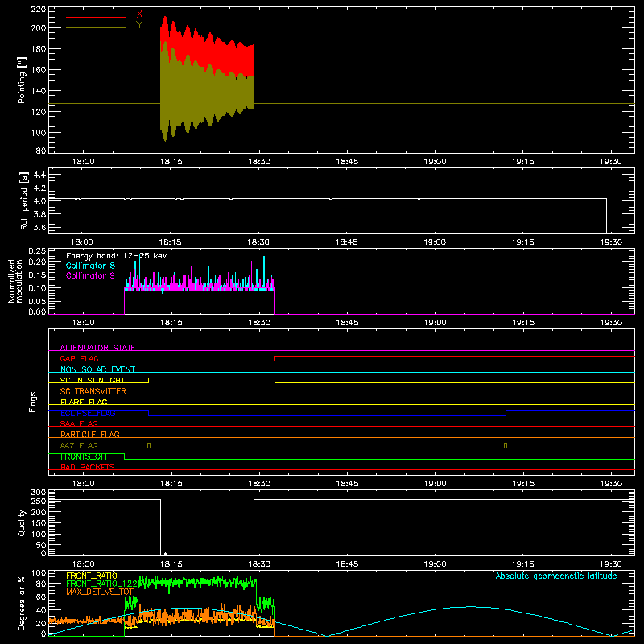Click the Absolute geomagnetic latitude label

click(x=556, y=576)
